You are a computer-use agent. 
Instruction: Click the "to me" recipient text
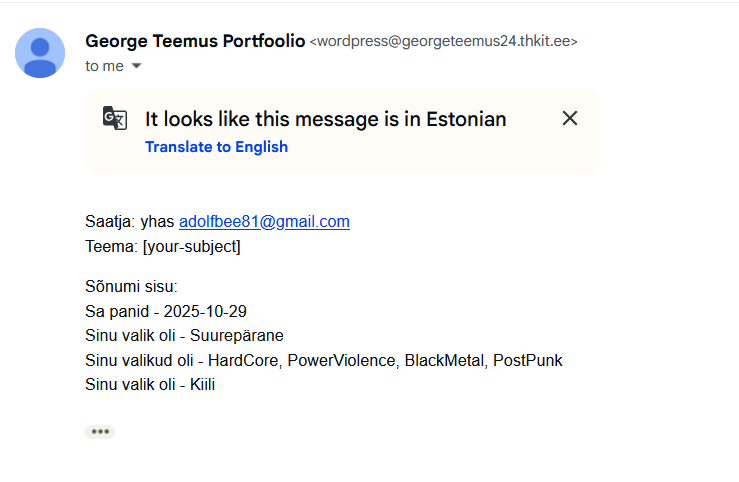click(104, 66)
